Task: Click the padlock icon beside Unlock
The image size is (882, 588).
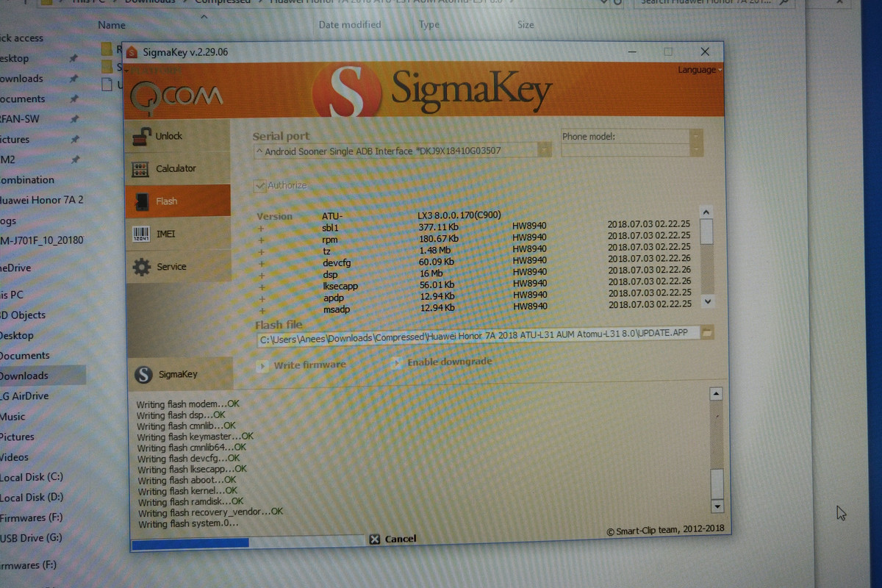Action: [141, 137]
